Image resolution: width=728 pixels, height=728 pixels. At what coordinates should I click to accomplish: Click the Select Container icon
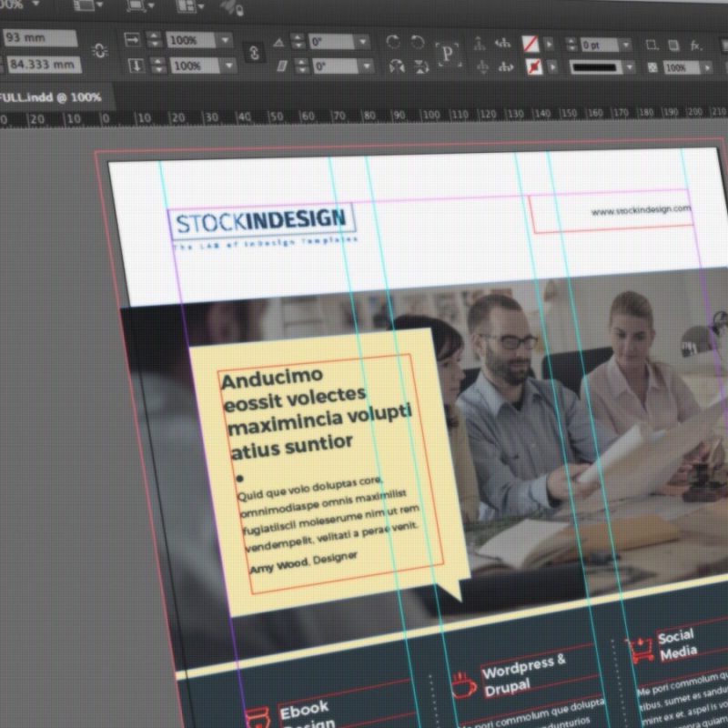click(480, 44)
